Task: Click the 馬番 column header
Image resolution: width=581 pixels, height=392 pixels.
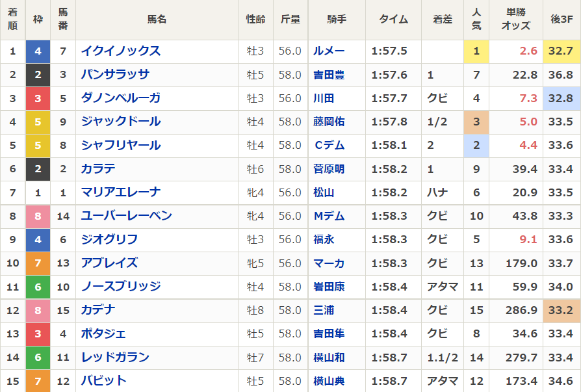Action: pos(63,20)
